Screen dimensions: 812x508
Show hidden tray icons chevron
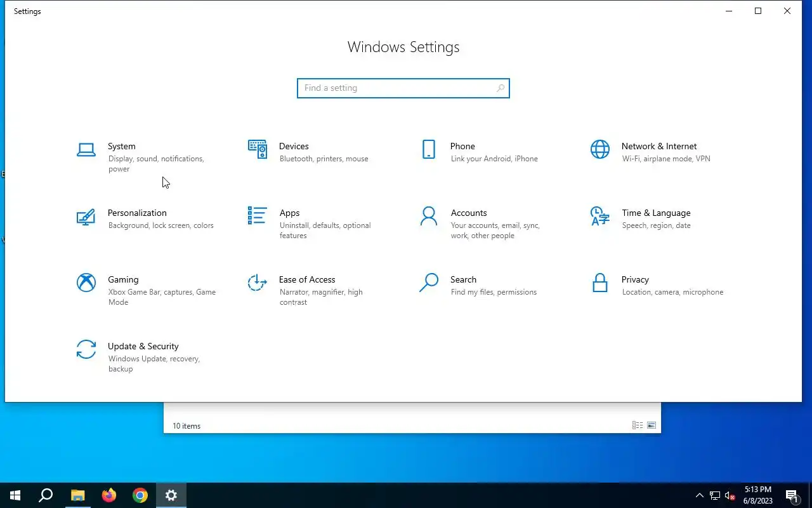coord(700,495)
